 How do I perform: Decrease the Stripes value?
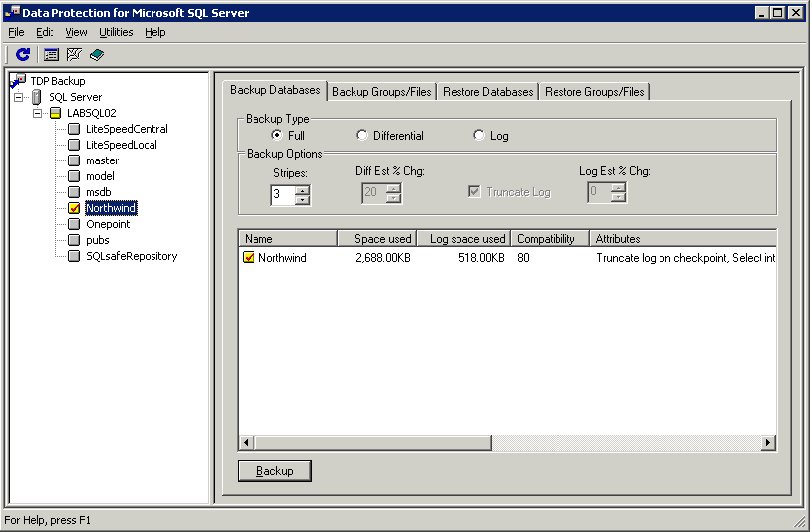pos(302,200)
